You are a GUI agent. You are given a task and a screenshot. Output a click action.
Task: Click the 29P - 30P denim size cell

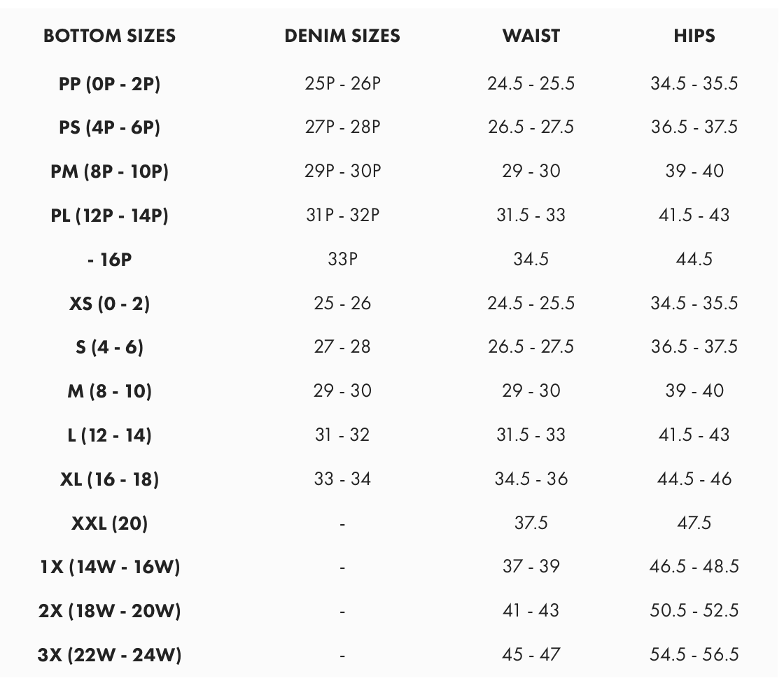point(342,171)
